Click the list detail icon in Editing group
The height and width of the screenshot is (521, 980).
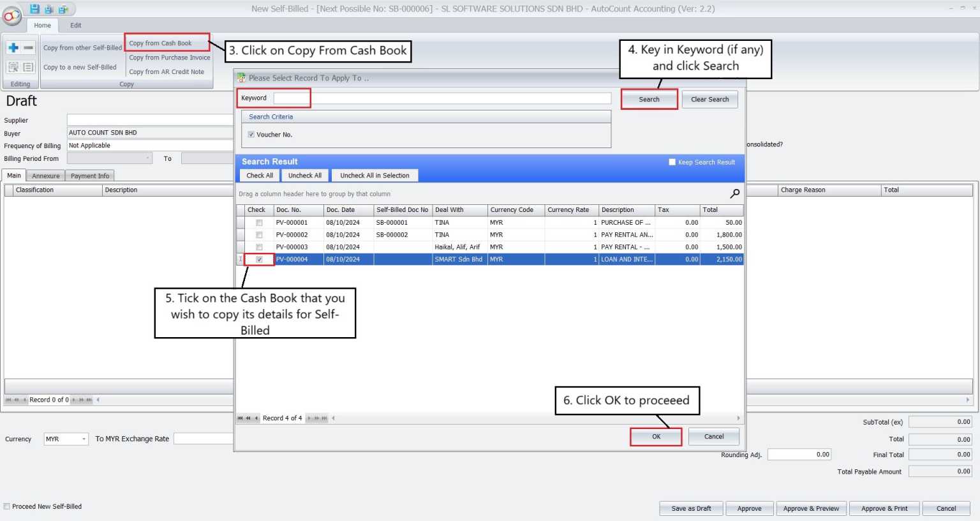pos(28,67)
